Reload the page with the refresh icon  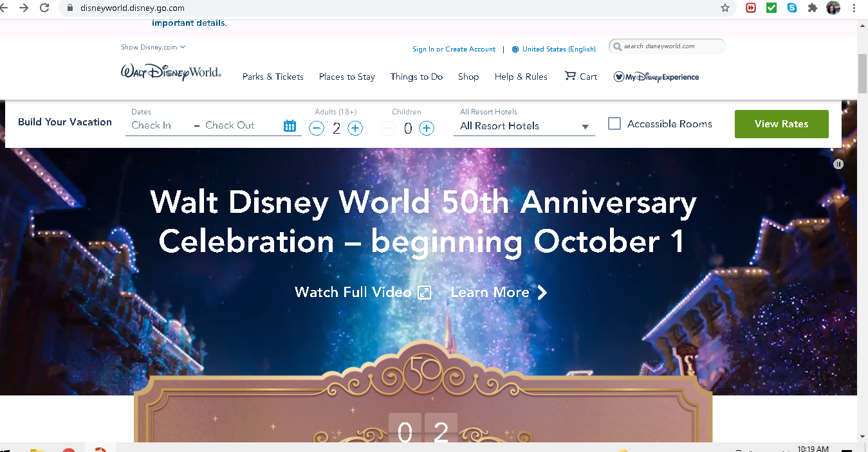44,8
